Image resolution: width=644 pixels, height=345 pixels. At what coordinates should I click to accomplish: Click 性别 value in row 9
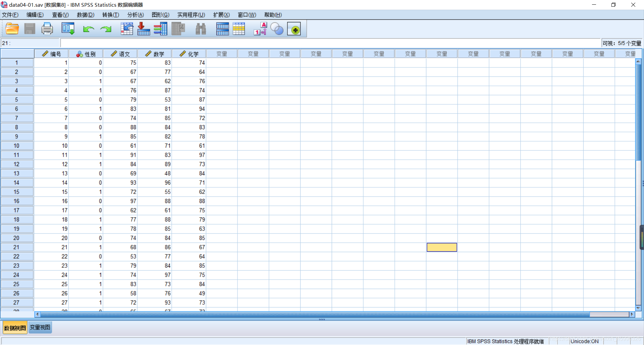point(86,137)
